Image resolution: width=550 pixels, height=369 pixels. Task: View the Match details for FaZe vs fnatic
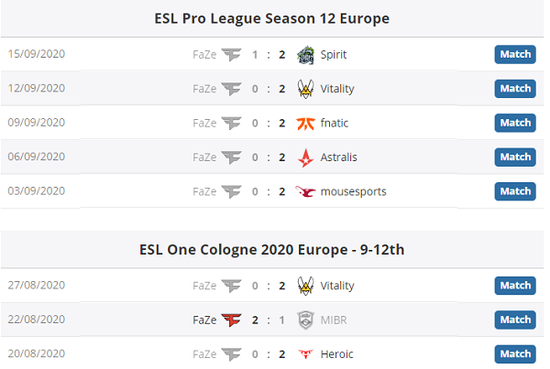(x=515, y=123)
